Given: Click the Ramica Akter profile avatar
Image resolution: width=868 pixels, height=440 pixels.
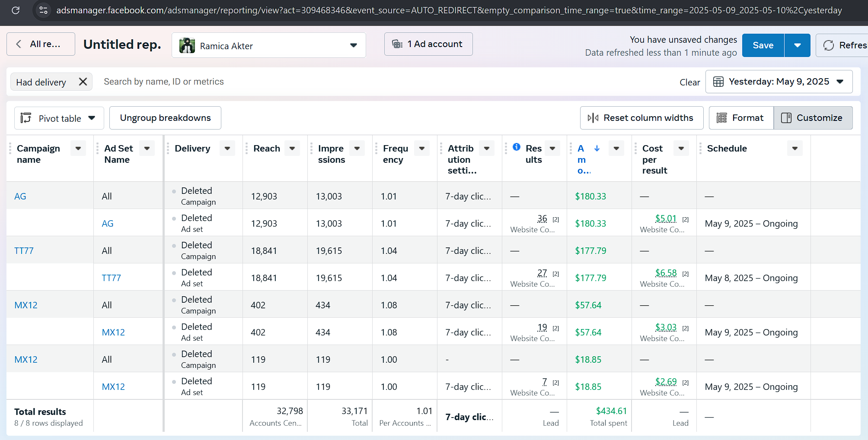Looking at the screenshot, I should (187, 45).
